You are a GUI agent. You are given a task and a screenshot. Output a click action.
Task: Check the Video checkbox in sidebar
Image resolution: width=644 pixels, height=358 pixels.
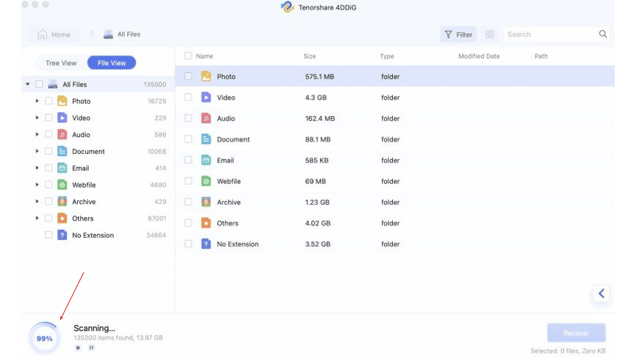click(x=49, y=118)
